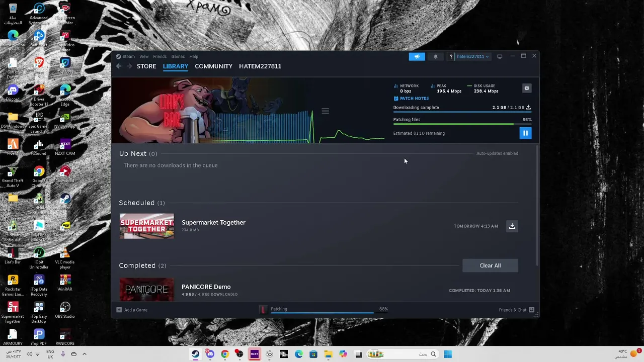Switch to the STORE tab
The image size is (644, 362).
[146, 66]
